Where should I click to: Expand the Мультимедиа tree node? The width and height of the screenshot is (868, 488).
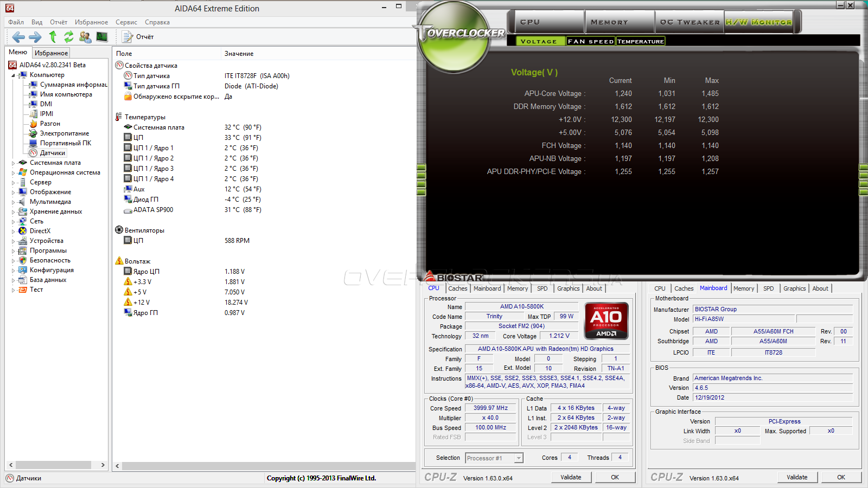tap(14, 202)
